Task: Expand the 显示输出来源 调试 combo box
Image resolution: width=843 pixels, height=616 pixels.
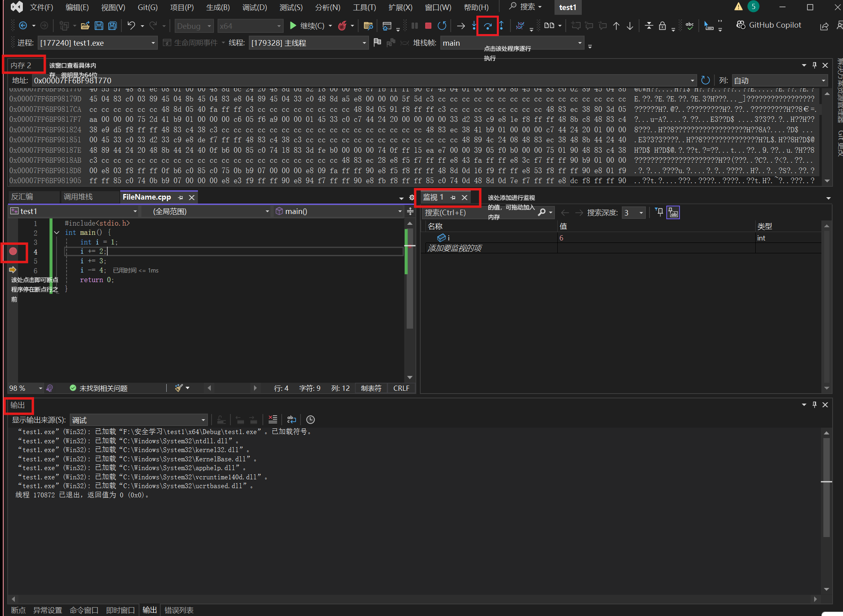Action: coord(203,420)
